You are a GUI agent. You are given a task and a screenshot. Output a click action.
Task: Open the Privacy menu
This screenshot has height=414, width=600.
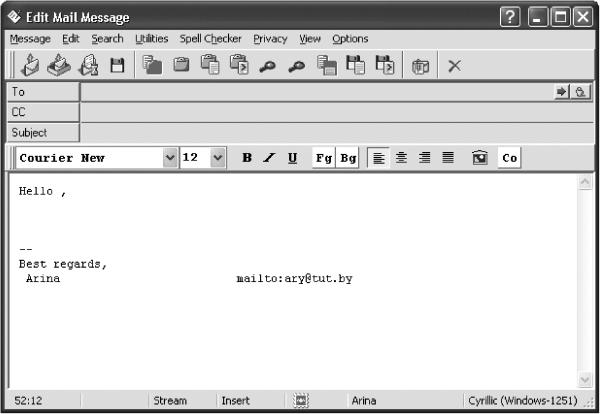click(270, 39)
